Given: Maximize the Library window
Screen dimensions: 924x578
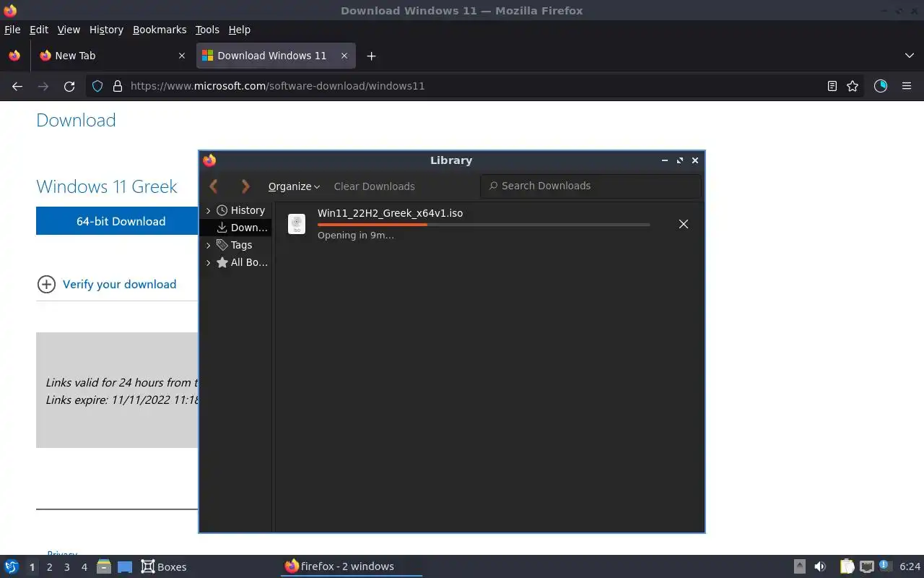Looking at the screenshot, I should pos(679,160).
